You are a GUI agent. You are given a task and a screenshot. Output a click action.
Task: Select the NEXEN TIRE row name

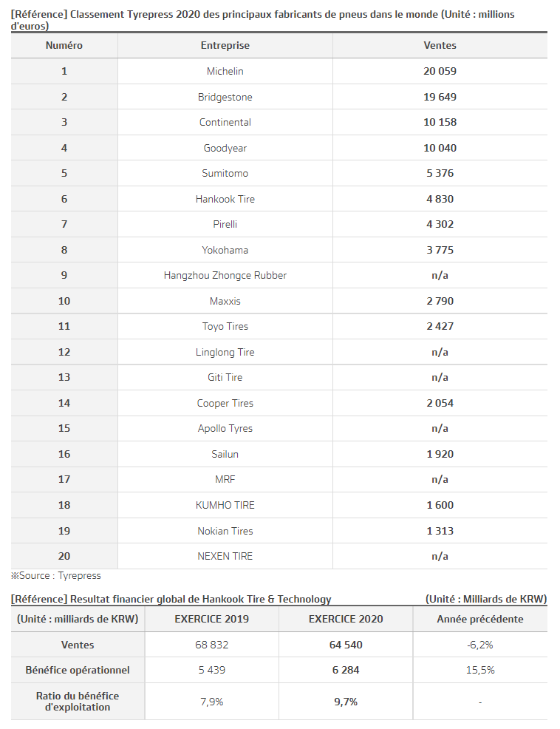[225, 556]
